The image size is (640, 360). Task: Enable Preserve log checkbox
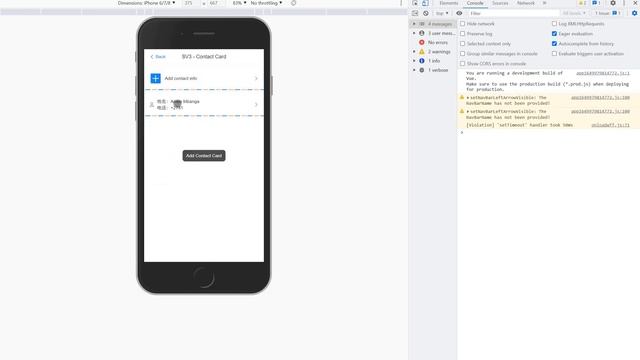coord(462,33)
